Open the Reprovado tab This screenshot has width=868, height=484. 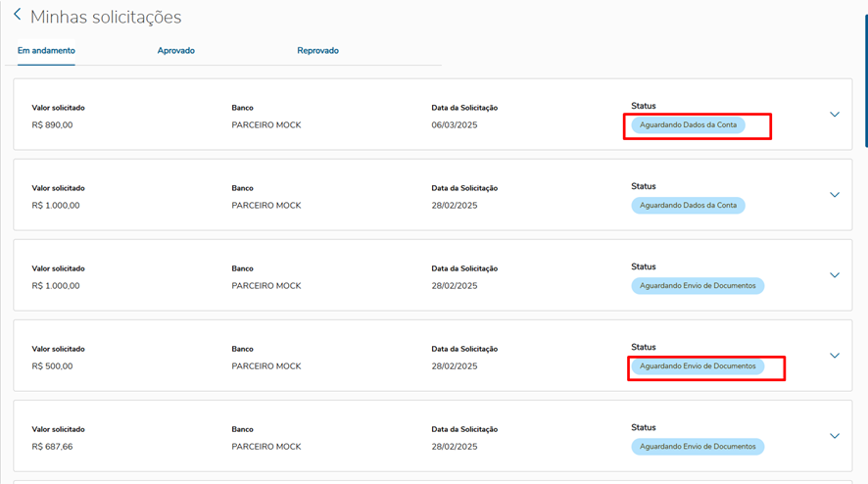tap(317, 51)
